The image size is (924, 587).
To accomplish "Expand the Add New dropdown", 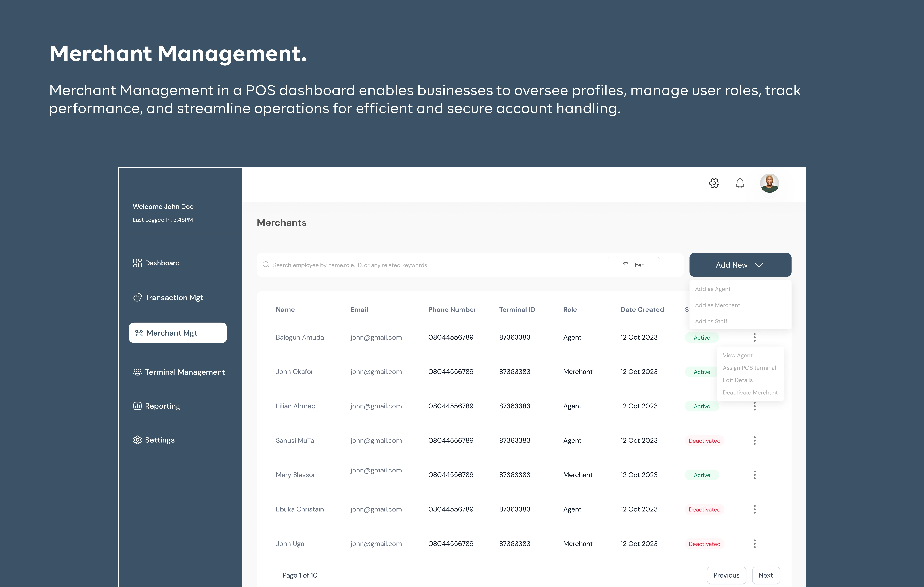I will pos(740,265).
